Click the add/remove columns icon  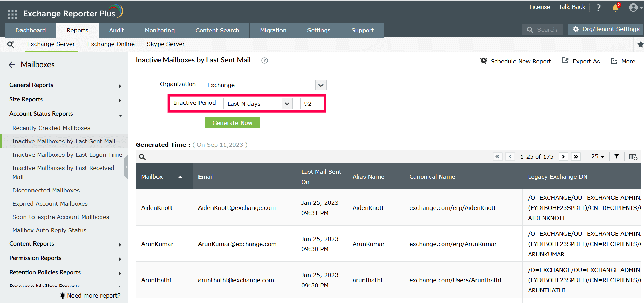pyautogui.click(x=633, y=157)
